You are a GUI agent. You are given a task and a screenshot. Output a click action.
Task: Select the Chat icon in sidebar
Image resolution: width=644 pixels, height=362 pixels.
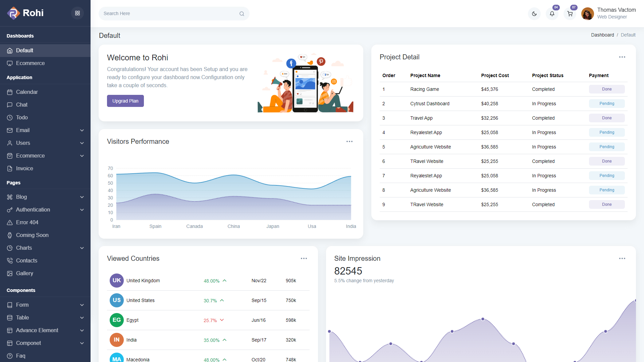coord(10,105)
